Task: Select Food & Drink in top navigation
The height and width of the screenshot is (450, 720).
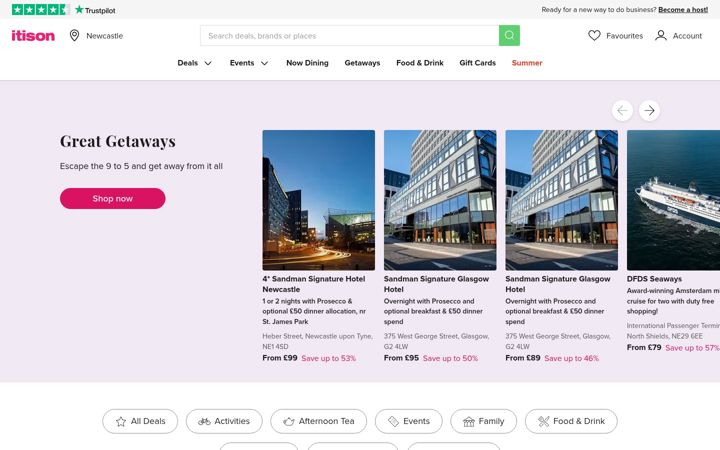Action: (420, 63)
